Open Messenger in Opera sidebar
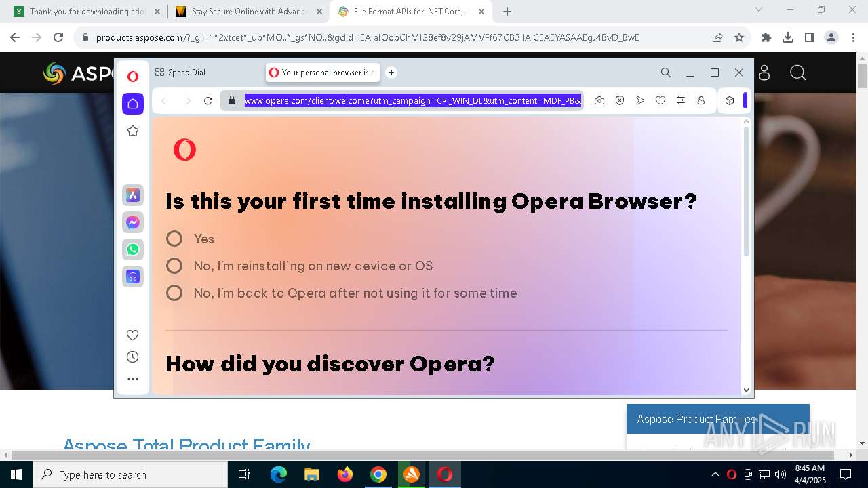The image size is (868, 488). tap(133, 222)
